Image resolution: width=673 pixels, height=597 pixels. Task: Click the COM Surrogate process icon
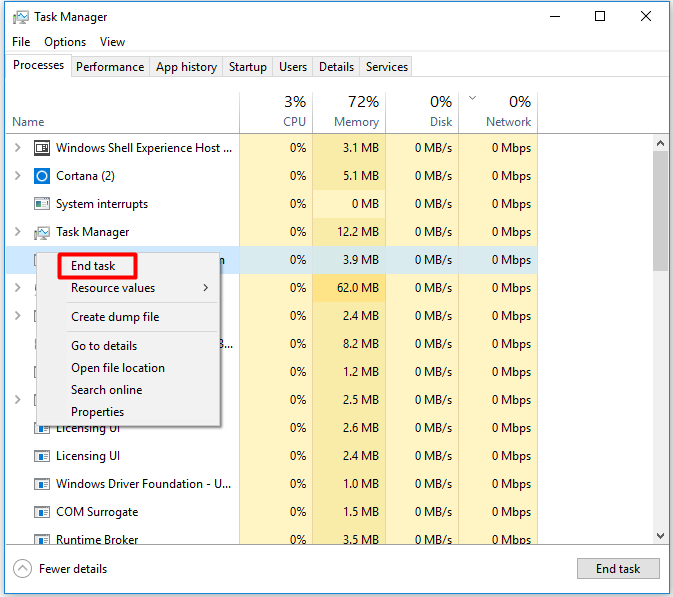[42, 512]
